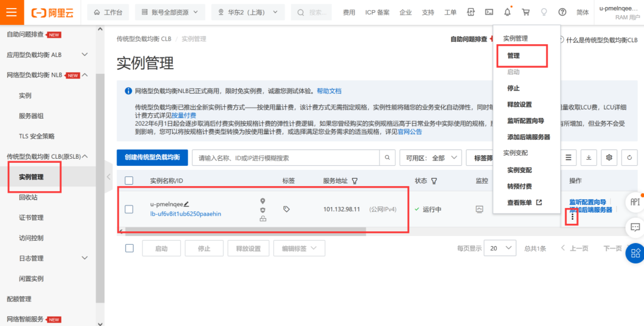
Task: Open the blue quick-access grid button
Action: tap(635, 253)
